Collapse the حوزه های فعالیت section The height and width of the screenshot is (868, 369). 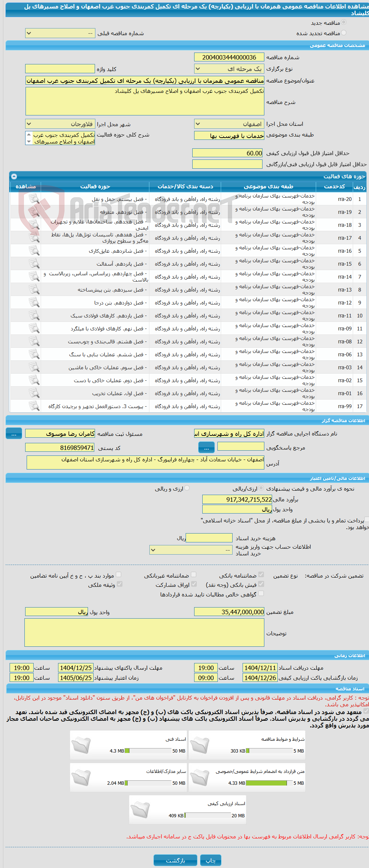pyautogui.click(x=14, y=176)
